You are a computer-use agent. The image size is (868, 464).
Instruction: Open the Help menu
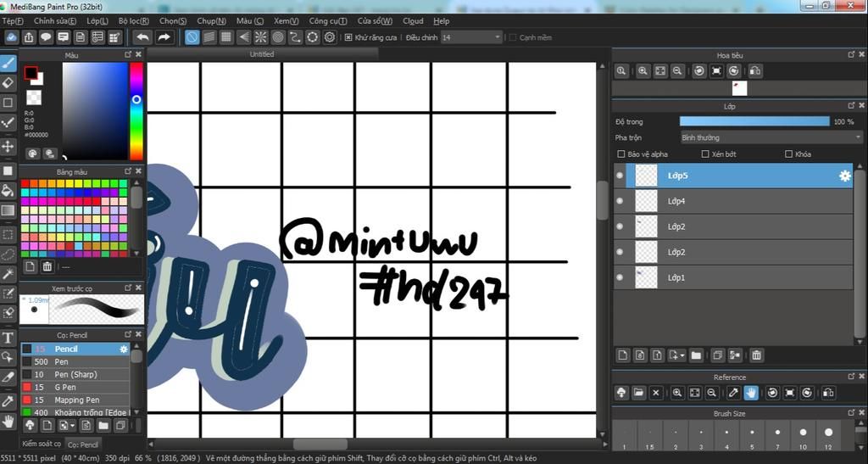pos(441,21)
